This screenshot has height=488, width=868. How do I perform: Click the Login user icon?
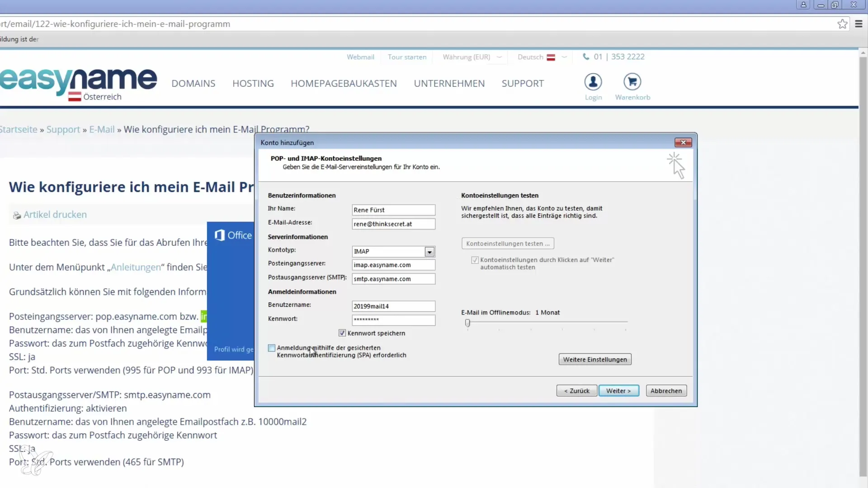593,82
